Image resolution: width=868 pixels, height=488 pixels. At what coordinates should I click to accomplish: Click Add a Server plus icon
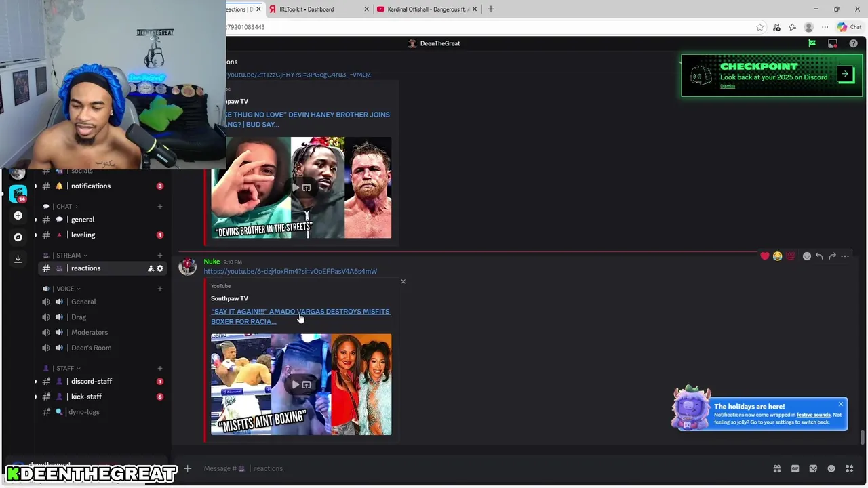coord(18,216)
